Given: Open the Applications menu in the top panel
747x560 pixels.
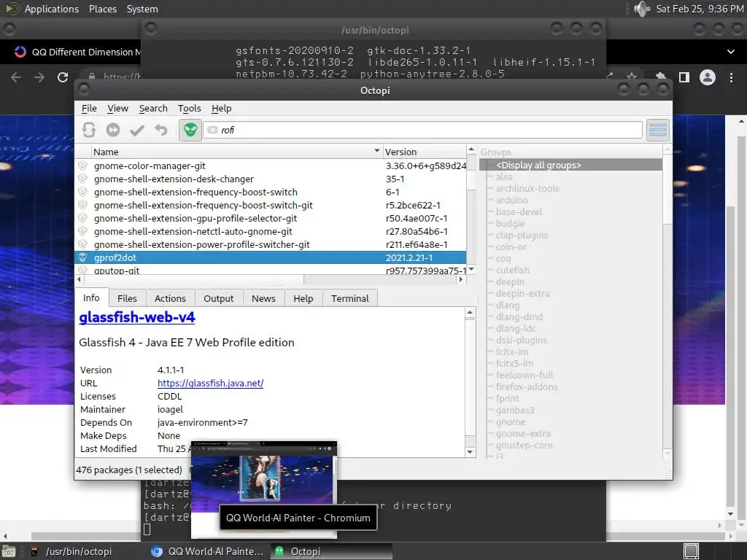Looking at the screenshot, I should 52,9.
